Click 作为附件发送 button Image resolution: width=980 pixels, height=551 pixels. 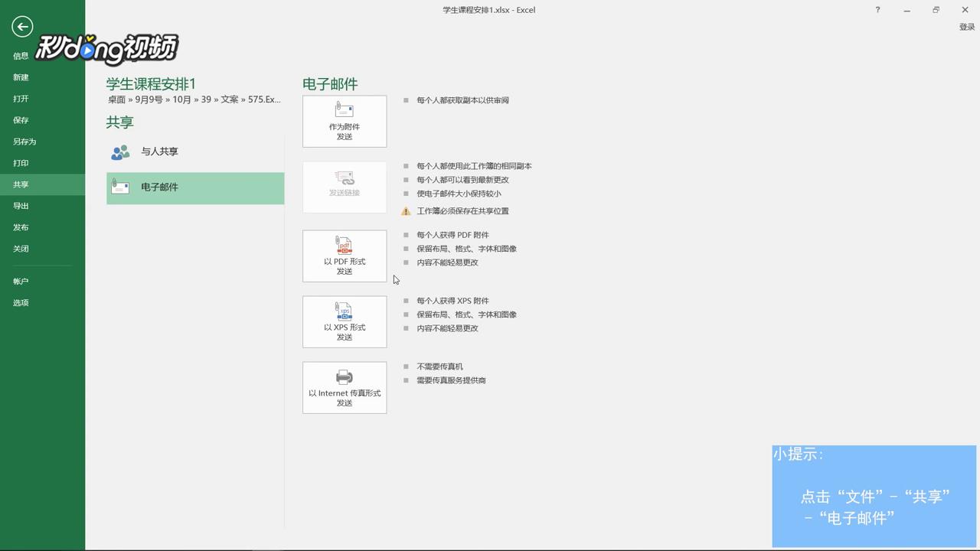[345, 121]
